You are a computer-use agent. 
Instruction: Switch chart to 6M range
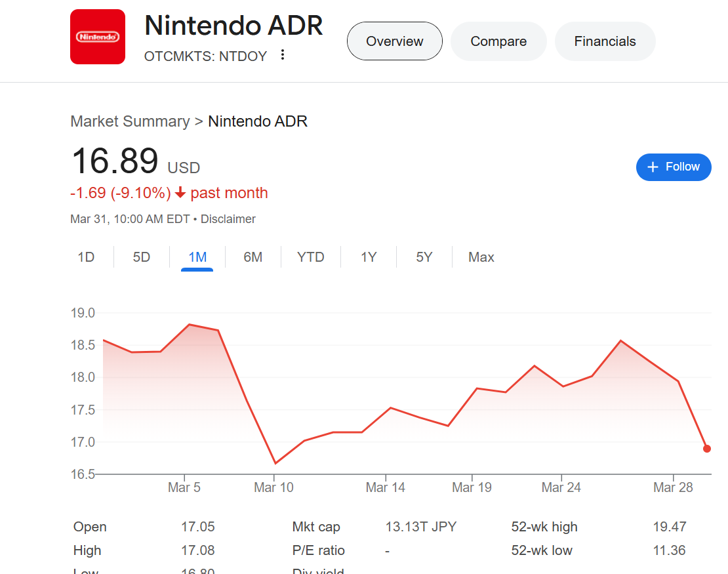[x=253, y=257]
